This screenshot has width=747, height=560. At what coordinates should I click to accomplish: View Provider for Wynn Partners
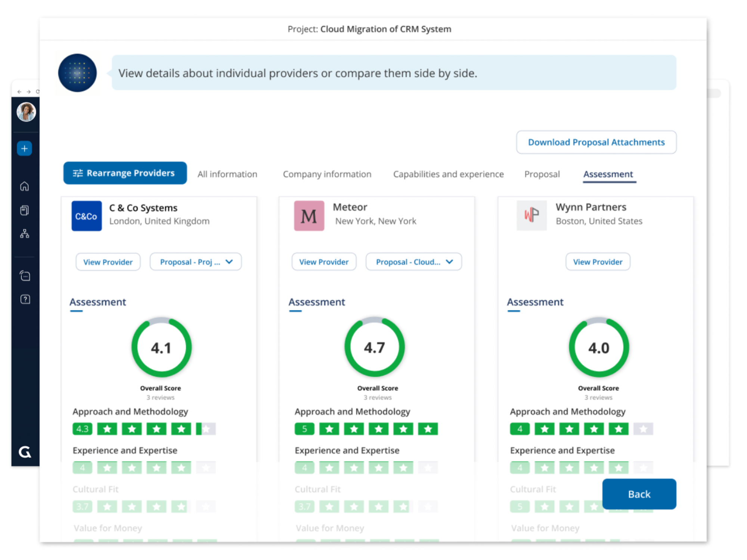click(598, 262)
